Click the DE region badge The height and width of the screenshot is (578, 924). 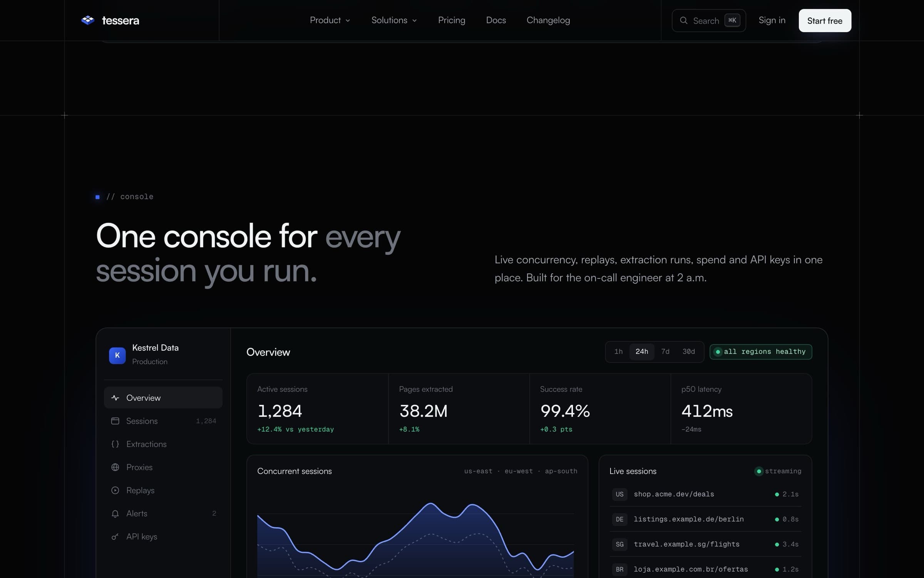[619, 519]
